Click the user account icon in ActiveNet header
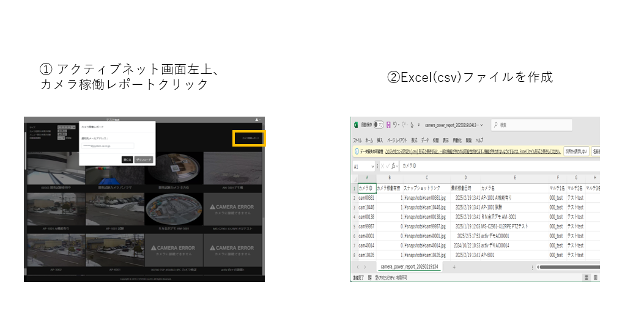The width and height of the screenshot is (644, 320). click(257, 119)
